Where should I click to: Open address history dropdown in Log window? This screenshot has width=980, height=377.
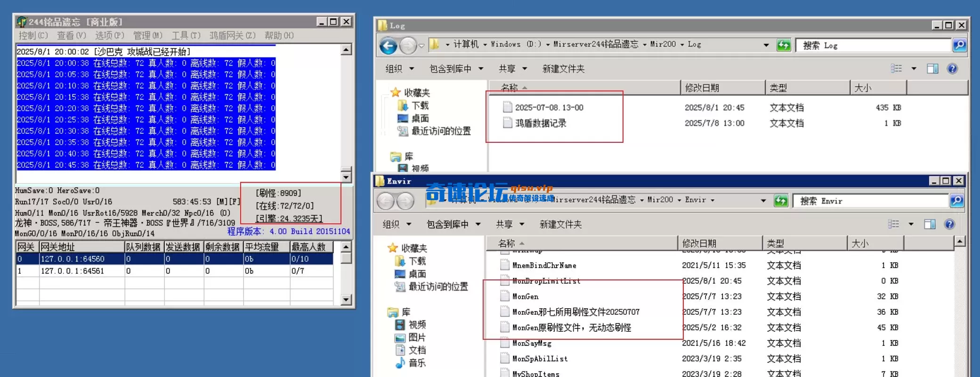coord(766,45)
